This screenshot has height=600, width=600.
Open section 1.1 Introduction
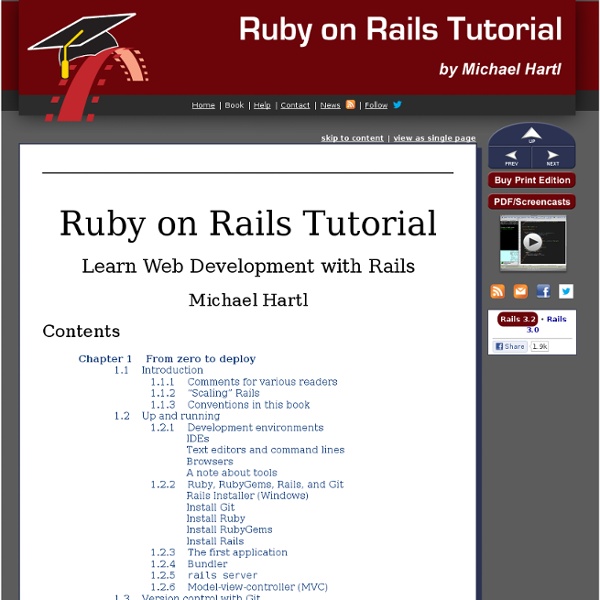tap(158, 370)
